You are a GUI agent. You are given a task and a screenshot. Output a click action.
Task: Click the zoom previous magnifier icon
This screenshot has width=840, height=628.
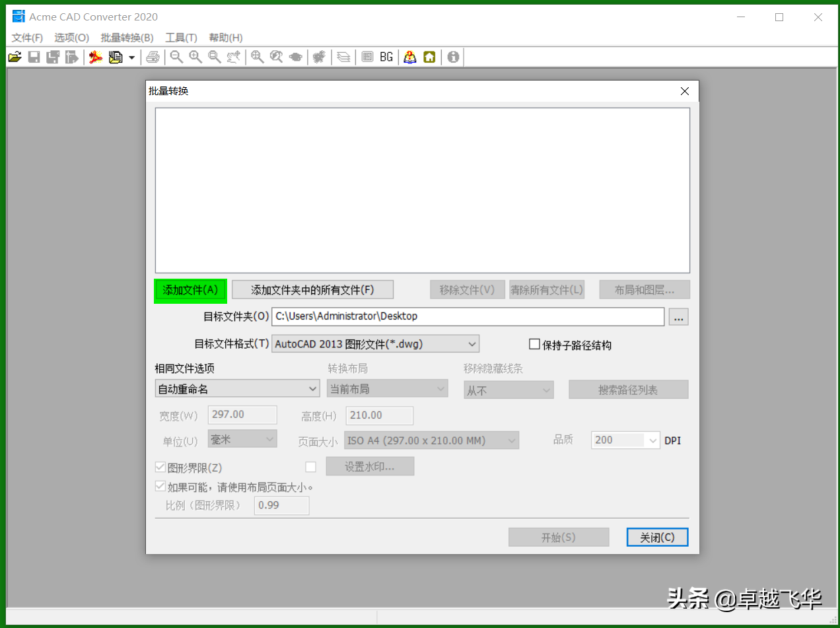[x=277, y=57]
